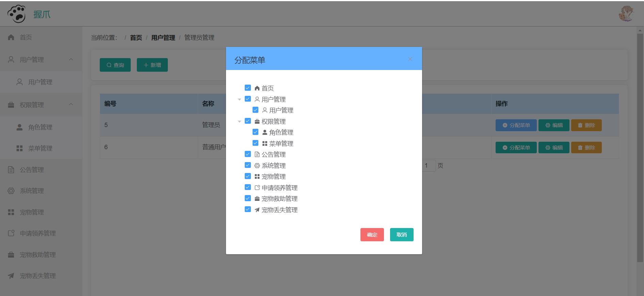Image resolution: width=644 pixels, height=296 pixels.
Task: Click 编辑 button in 管理员 row
Action: coord(554,125)
